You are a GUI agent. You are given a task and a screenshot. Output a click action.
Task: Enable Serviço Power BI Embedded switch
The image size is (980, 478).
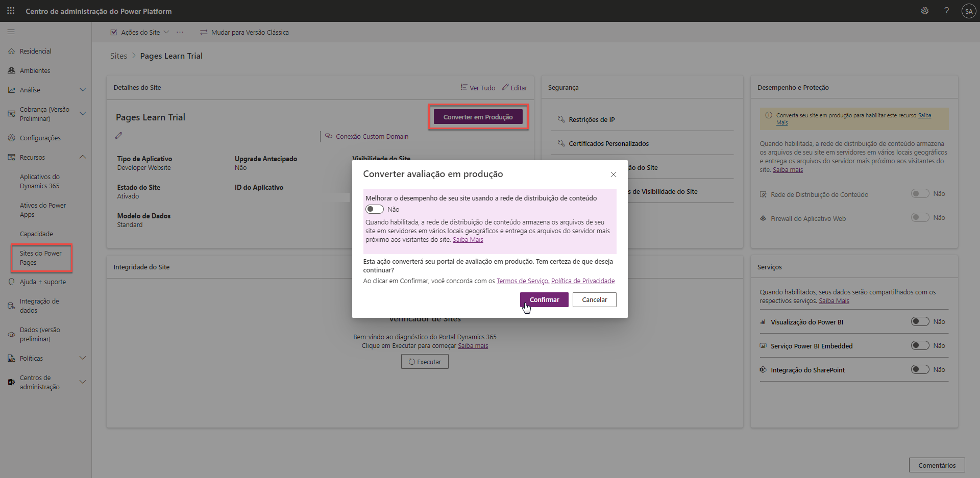920,346
